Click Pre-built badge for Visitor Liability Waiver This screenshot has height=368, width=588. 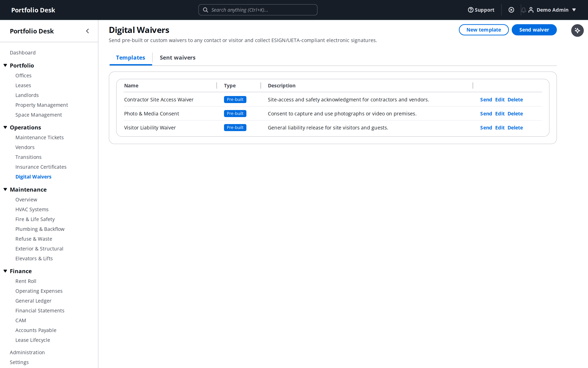point(235,128)
